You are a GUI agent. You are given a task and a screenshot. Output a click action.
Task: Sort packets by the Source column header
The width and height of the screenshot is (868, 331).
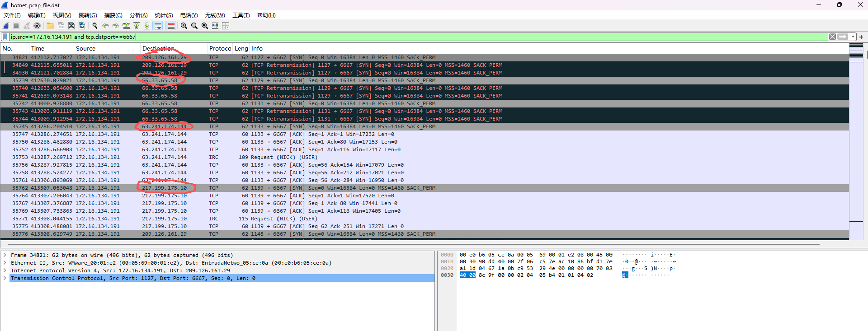coord(107,48)
